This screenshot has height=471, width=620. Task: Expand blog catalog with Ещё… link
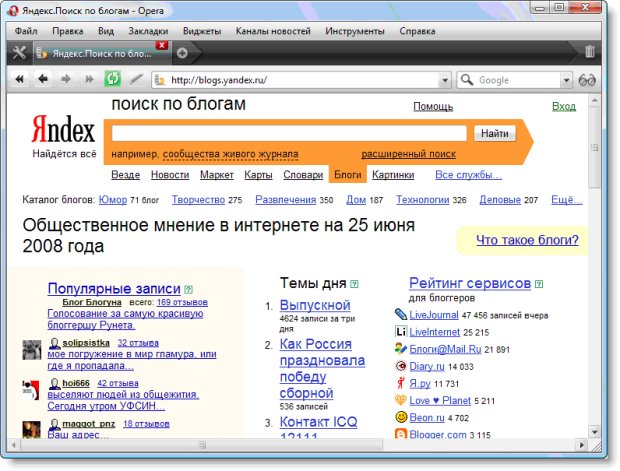click(567, 200)
